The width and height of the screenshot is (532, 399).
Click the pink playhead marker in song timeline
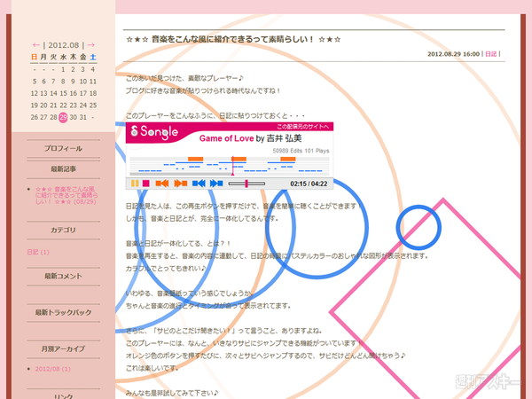[x=232, y=166]
